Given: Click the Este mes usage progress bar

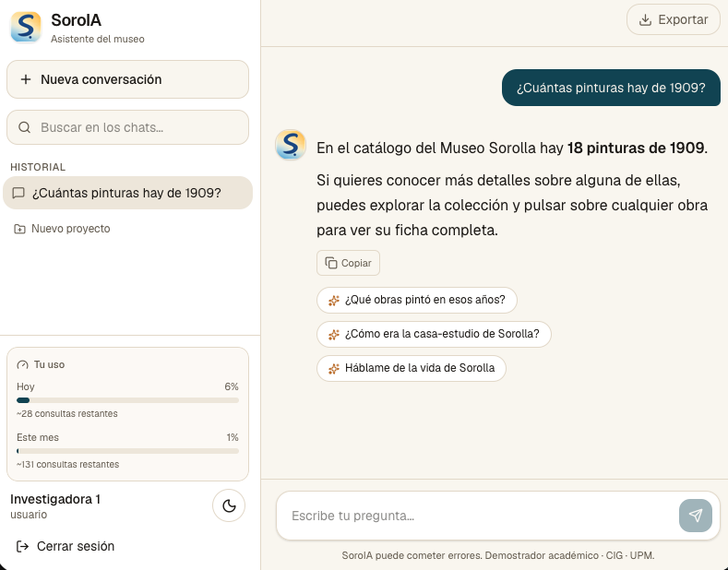Looking at the screenshot, I should [127, 451].
